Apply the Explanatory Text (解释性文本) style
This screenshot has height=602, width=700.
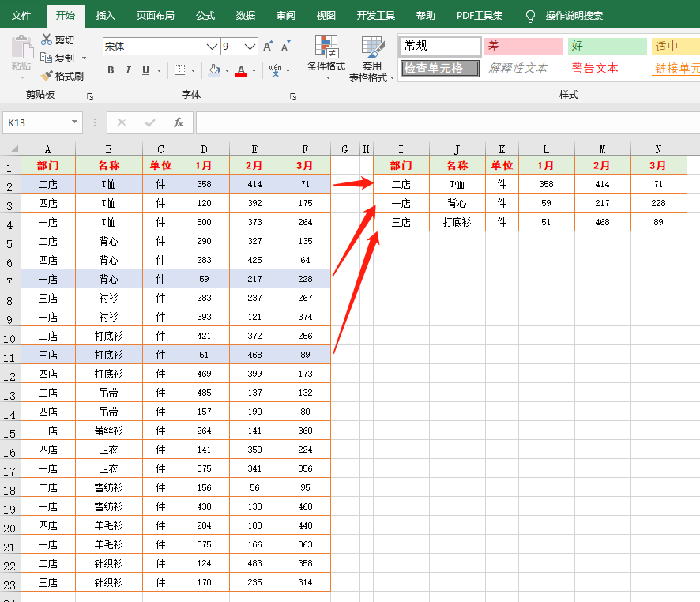pyautogui.click(x=517, y=68)
